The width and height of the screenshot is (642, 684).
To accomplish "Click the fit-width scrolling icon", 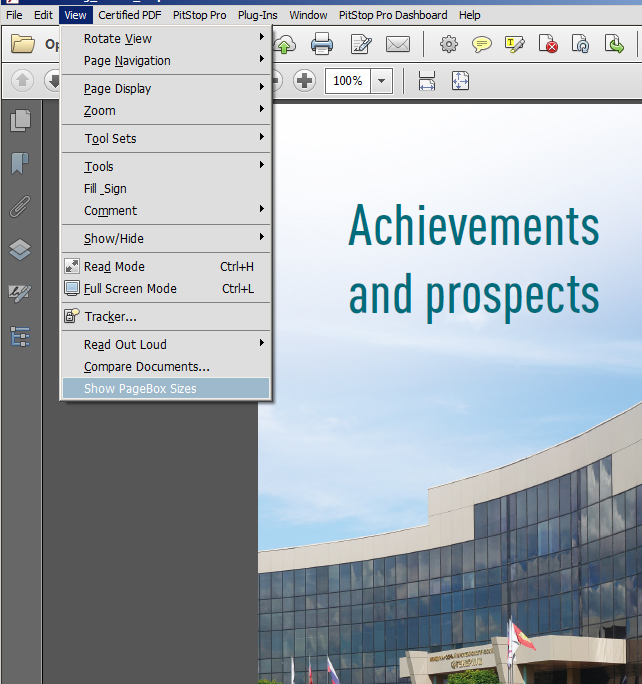I will click(427, 81).
